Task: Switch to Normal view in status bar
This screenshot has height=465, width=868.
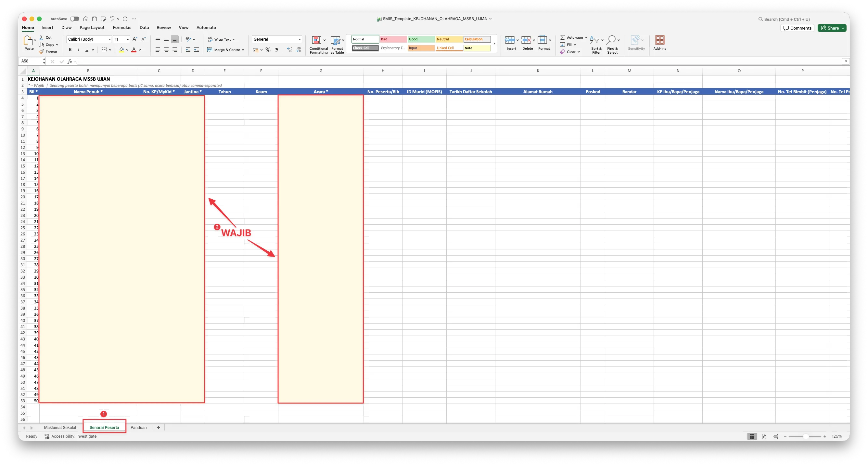Action: point(752,436)
